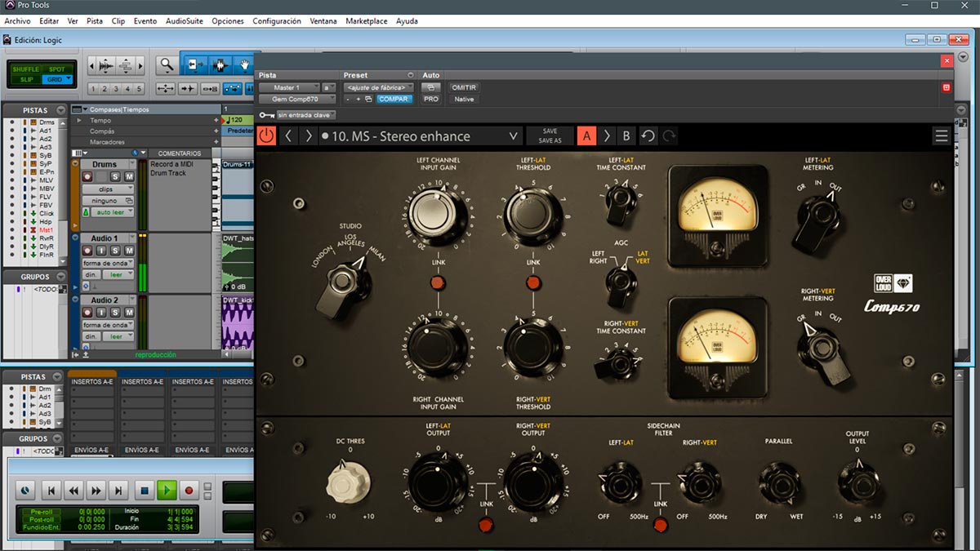Select the Zoomer magnifying glass tool
Viewport: 980px width, 551px height.
tap(167, 65)
